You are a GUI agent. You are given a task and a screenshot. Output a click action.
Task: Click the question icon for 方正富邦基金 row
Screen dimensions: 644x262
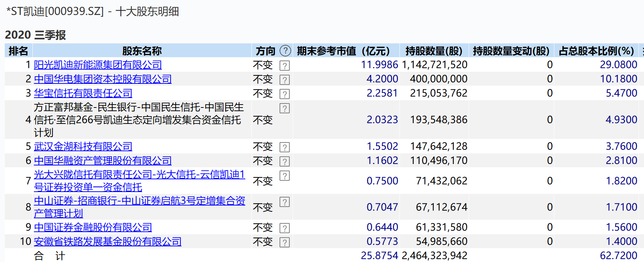[x=285, y=108]
